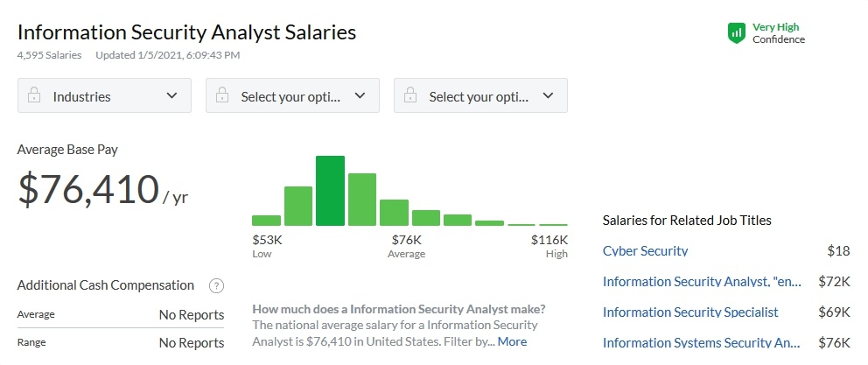Image resolution: width=868 pixels, height=365 pixels.
Task: Click the first histogram bar at $53K
Action: [266, 221]
